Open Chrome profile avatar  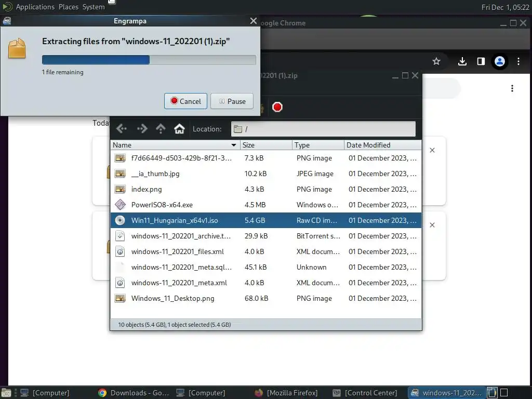499,61
